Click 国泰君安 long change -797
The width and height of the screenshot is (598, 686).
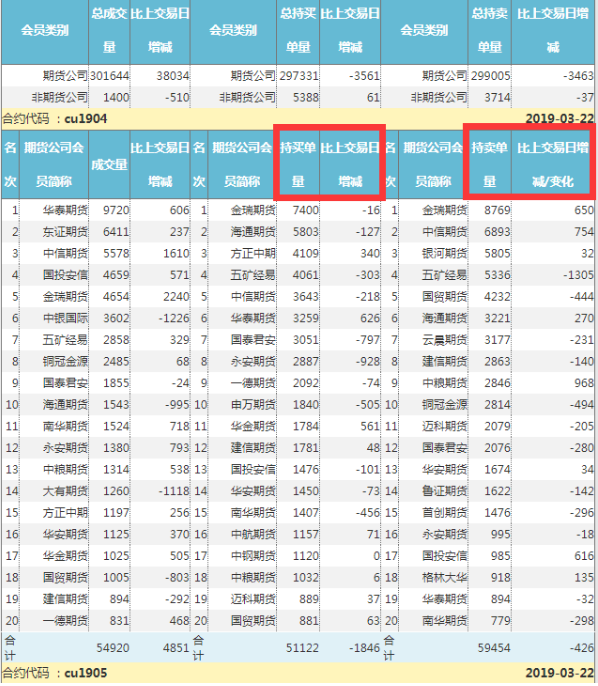tap(367, 340)
